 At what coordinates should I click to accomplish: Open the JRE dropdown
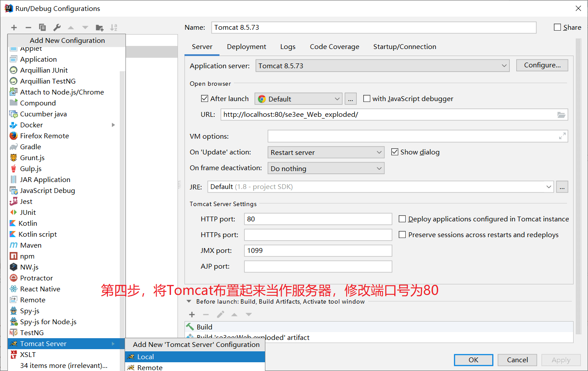point(381,186)
